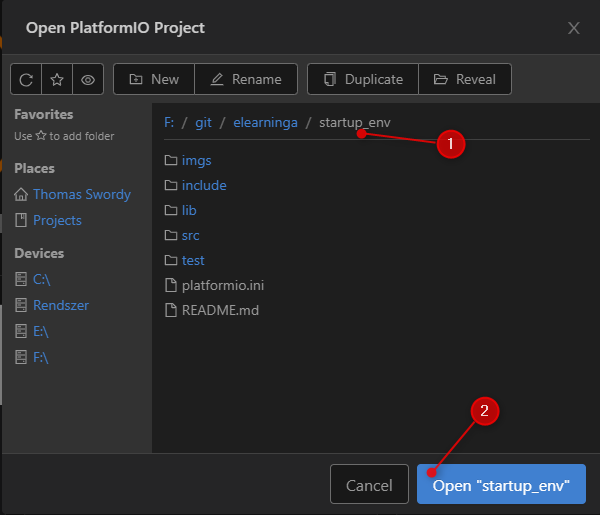This screenshot has width=600, height=515.
Task: Click the Rendszer drive icon
Action: [x=21, y=305]
